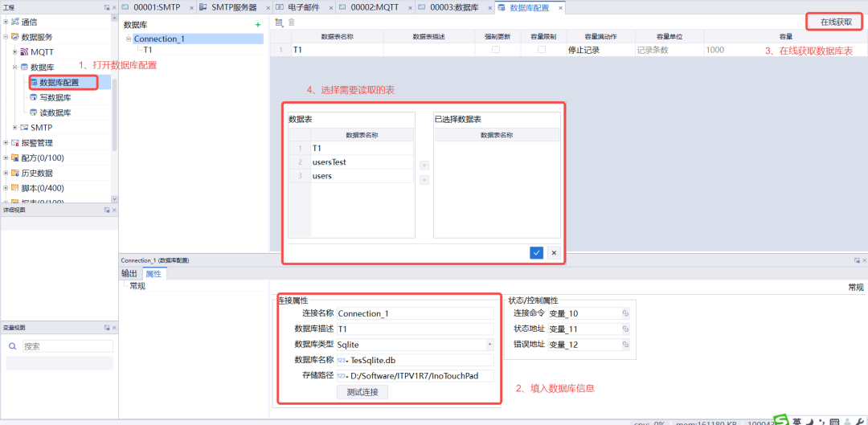Click the project tree vertical scrollbar
The height and width of the screenshot is (425, 868).
115,114
